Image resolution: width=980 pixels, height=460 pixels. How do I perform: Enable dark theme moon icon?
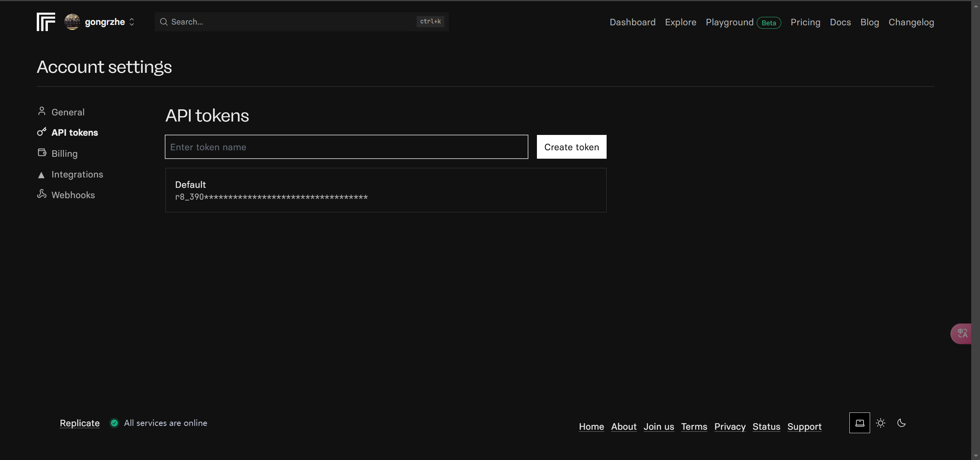[x=901, y=423]
